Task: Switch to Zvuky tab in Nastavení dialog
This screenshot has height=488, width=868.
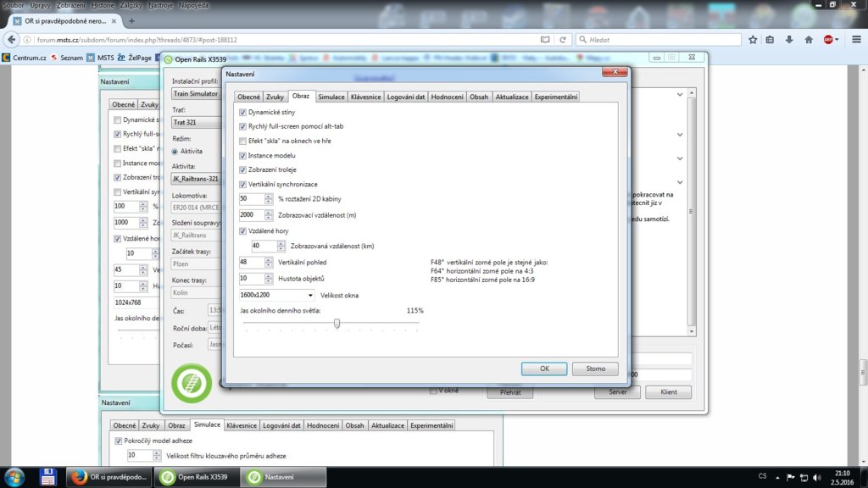Action: (x=275, y=97)
